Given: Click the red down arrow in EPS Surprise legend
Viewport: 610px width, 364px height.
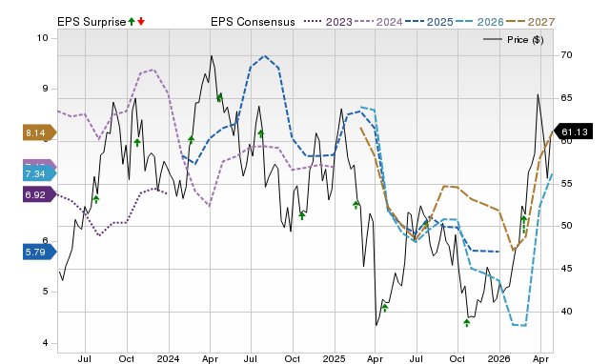Looking at the screenshot, I should [141, 21].
